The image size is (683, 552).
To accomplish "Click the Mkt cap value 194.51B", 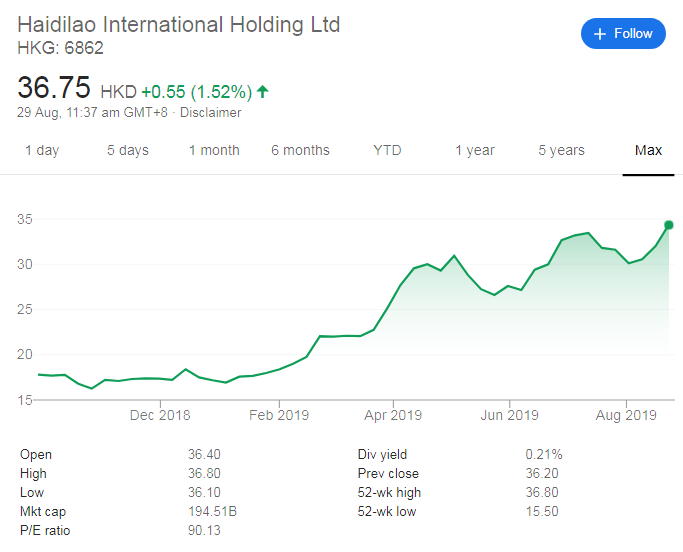I will tap(212, 511).
